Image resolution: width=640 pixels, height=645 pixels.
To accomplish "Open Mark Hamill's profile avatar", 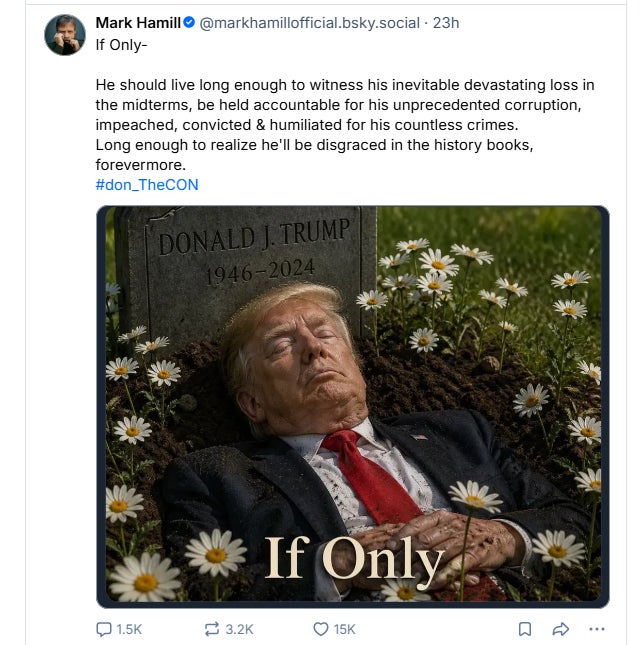I will tap(65, 35).
